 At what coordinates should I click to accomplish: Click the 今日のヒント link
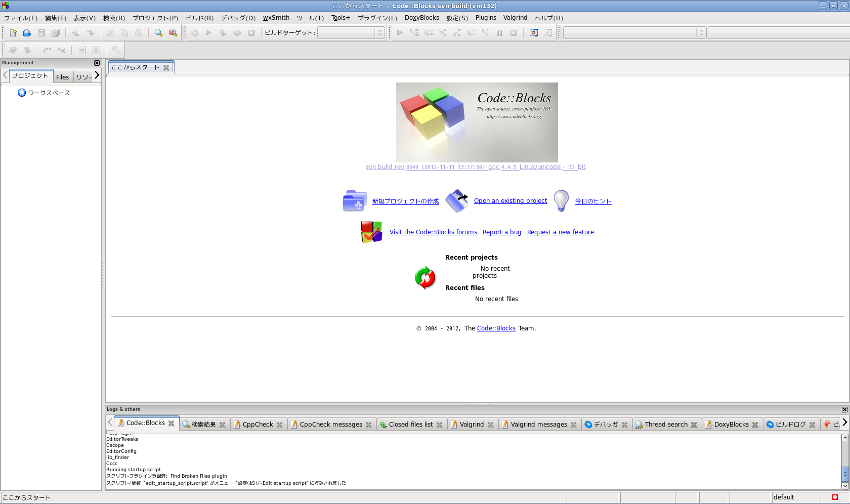593,201
